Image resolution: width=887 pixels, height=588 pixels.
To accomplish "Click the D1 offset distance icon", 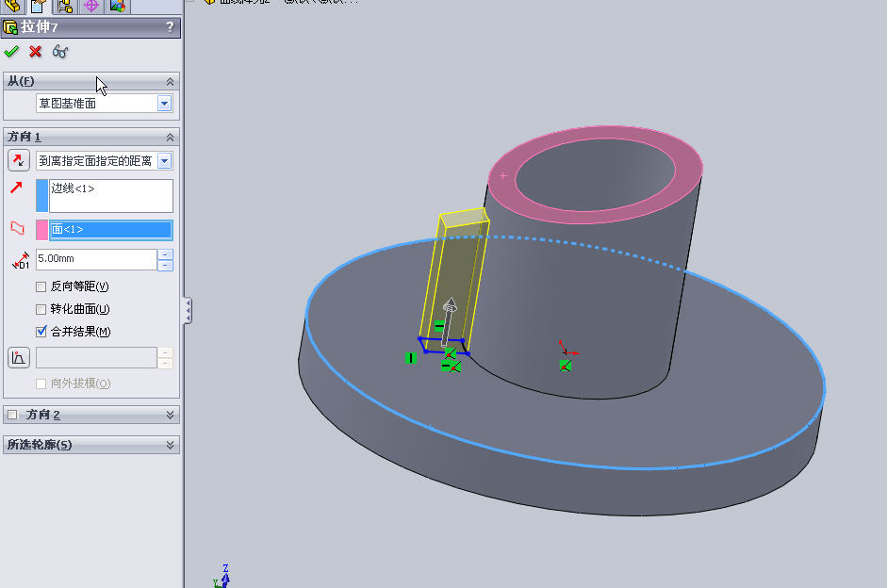I will pyautogui.click(x=21, y=260).
